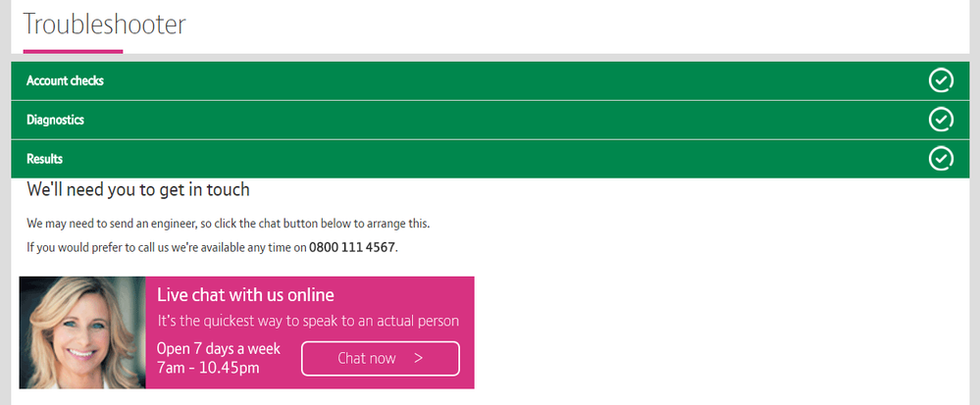
Task: Click the We'll need you to get in touch heading
Action: 138,190
